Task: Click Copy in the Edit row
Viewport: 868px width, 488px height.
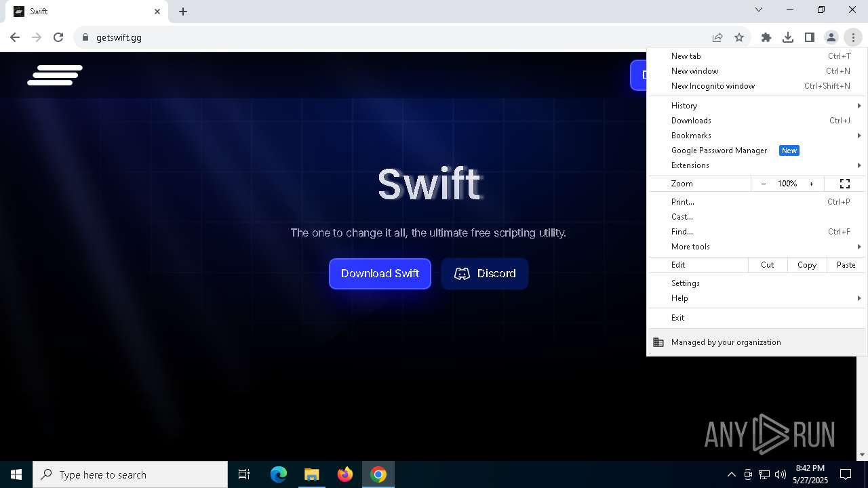Action: point(807,265)
